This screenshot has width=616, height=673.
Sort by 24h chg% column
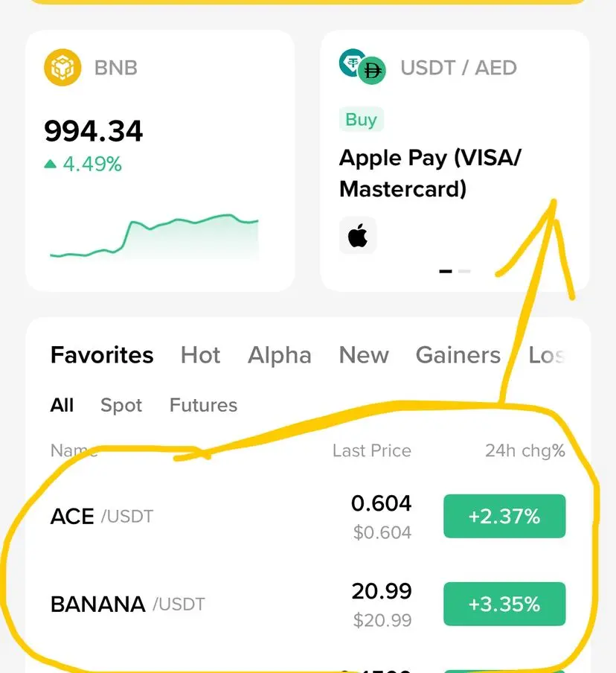524,450
